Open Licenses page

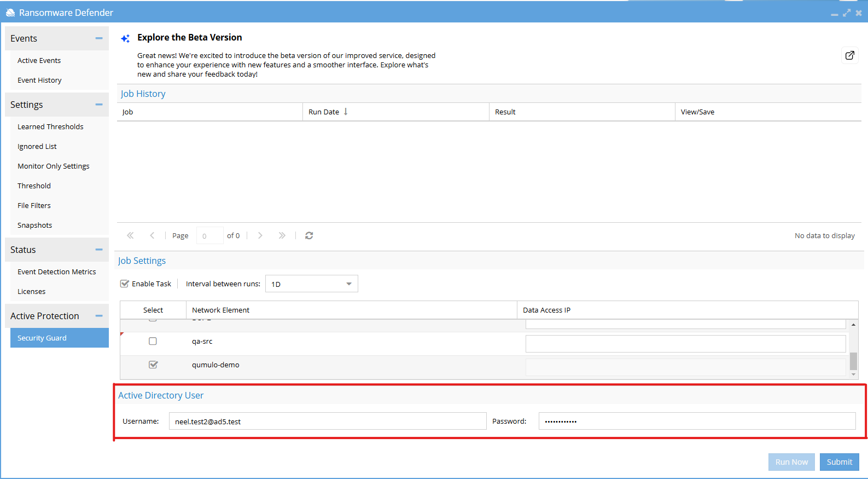click(x=60, y=291)
